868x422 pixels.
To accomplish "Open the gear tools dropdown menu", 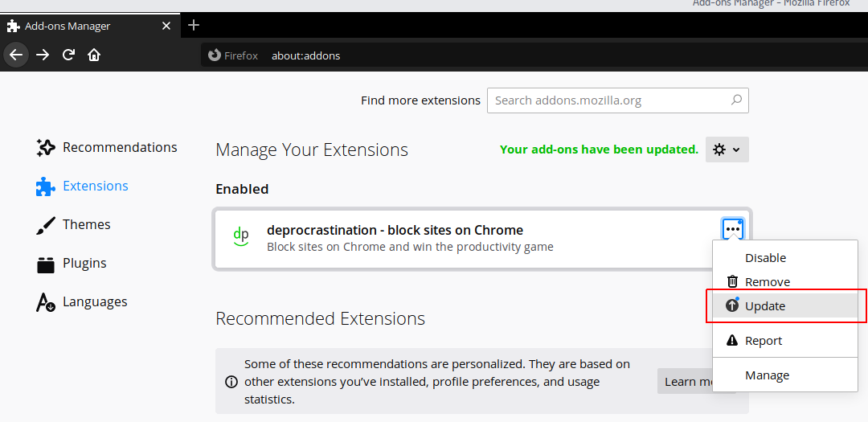I will click(727, 150).
